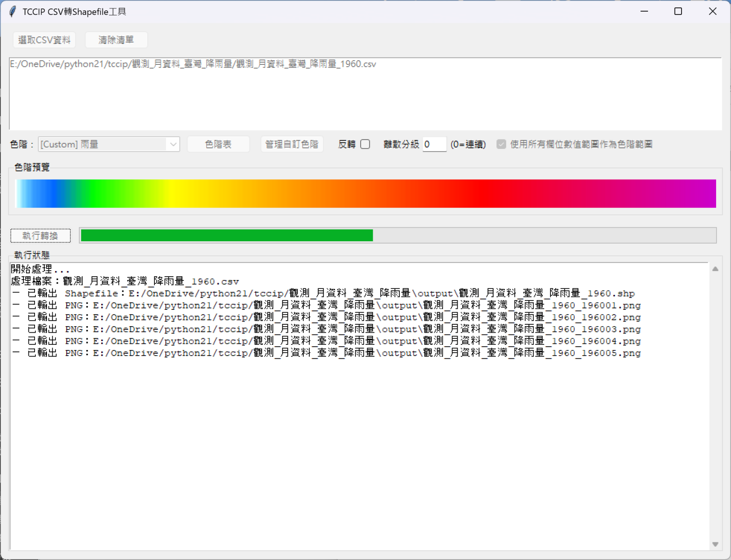The height and width of the screenshot is (560, 731).
Task: Click the 離散分級 number input field
Action: point(434,145)
